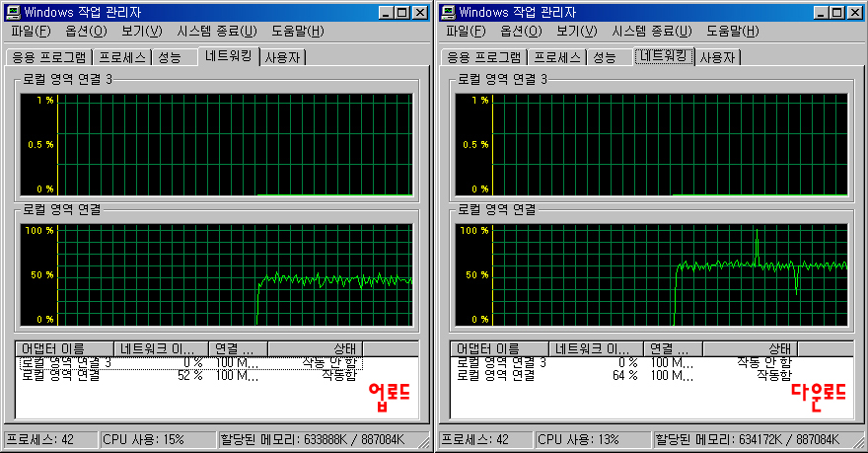868x453 pixels.
Task: Select 로컬 영역 연결 3 row in left list
Action: pos(191,363)
